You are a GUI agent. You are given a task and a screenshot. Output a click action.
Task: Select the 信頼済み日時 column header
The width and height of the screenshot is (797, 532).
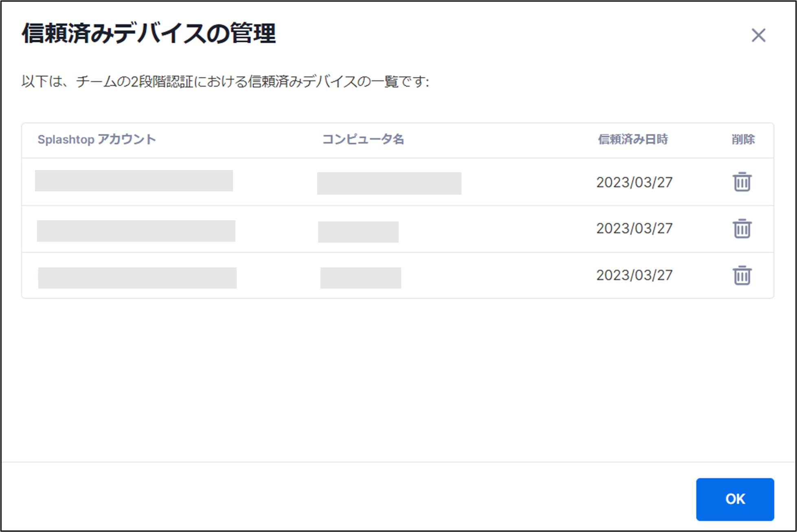click(632, 140)
